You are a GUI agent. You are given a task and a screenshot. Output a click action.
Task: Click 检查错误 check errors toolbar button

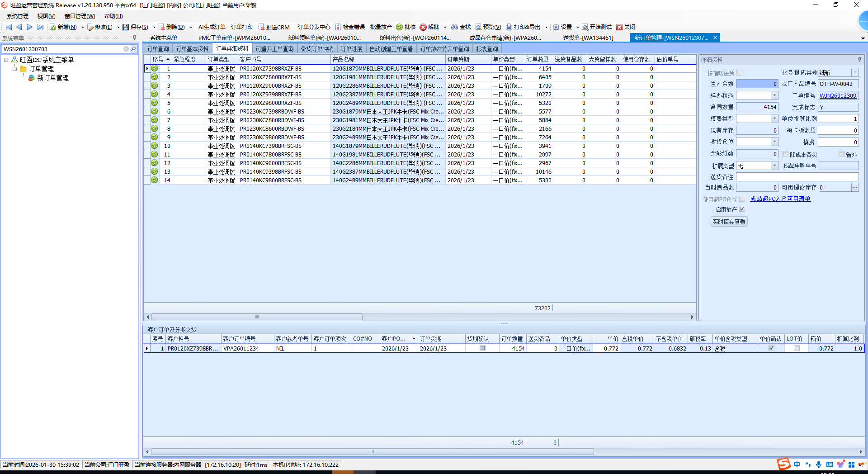coord(350,27)
